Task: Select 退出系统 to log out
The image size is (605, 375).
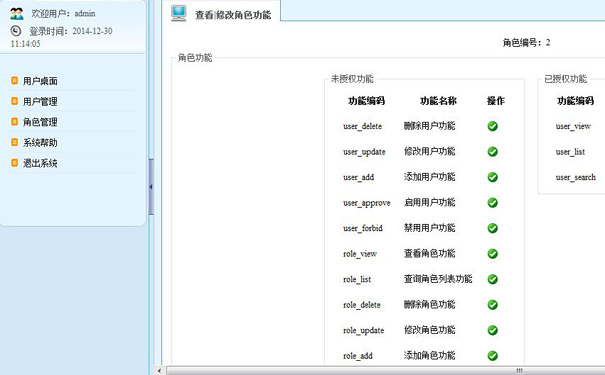Action: pyautogui.click(x=40, y=163)
